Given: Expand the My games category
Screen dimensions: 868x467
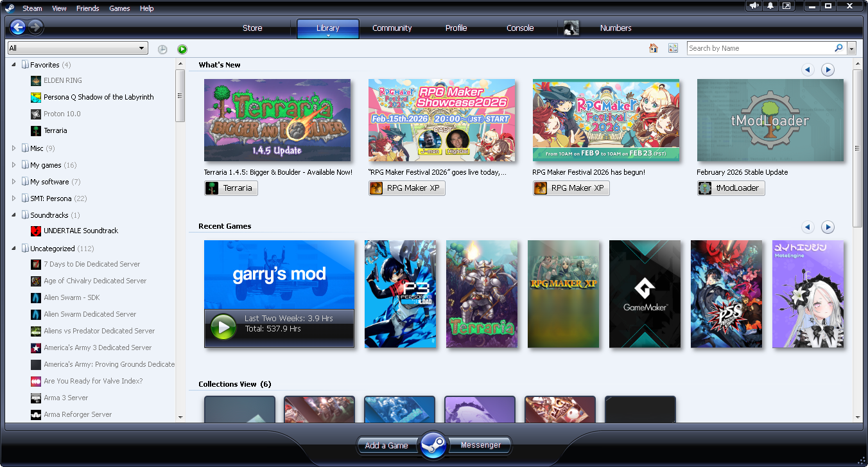Looking at the screenshot, I should click(14, 165).
